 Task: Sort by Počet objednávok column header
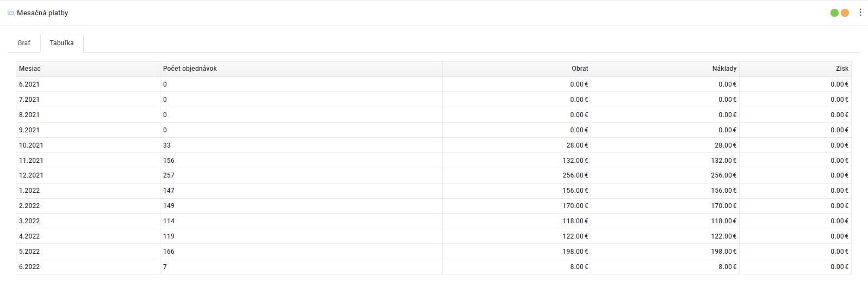click(x=190, y=69)
